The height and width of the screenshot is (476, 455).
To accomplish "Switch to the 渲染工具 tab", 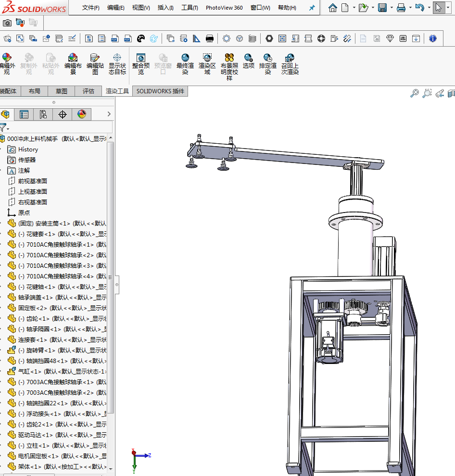I will 117,91.
